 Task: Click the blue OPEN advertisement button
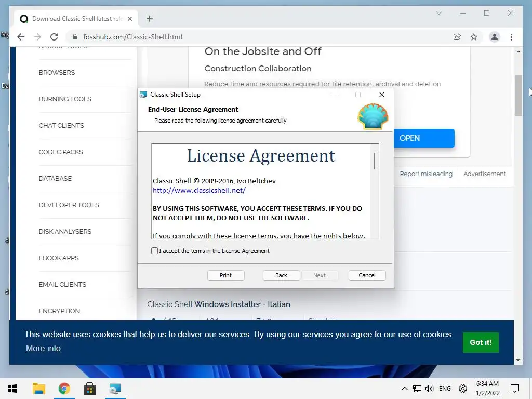424,138
